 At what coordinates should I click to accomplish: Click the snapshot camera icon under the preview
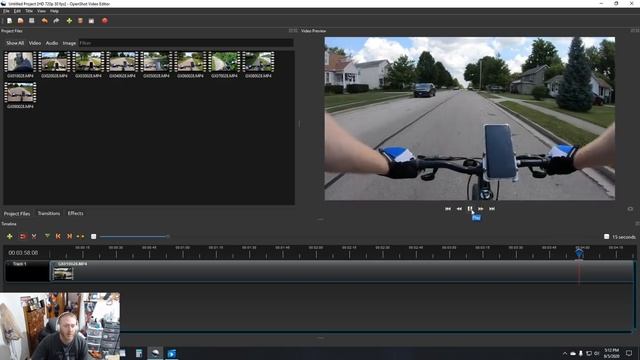[630, 209]
